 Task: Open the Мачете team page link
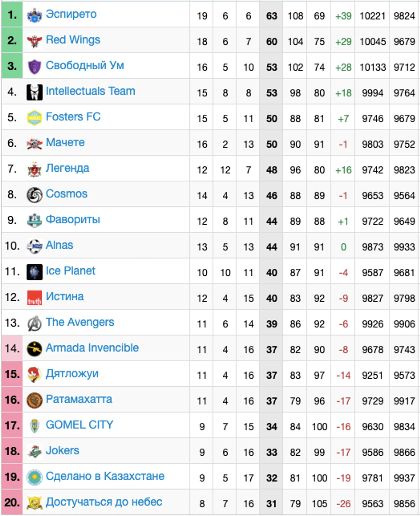coord(65,143)
